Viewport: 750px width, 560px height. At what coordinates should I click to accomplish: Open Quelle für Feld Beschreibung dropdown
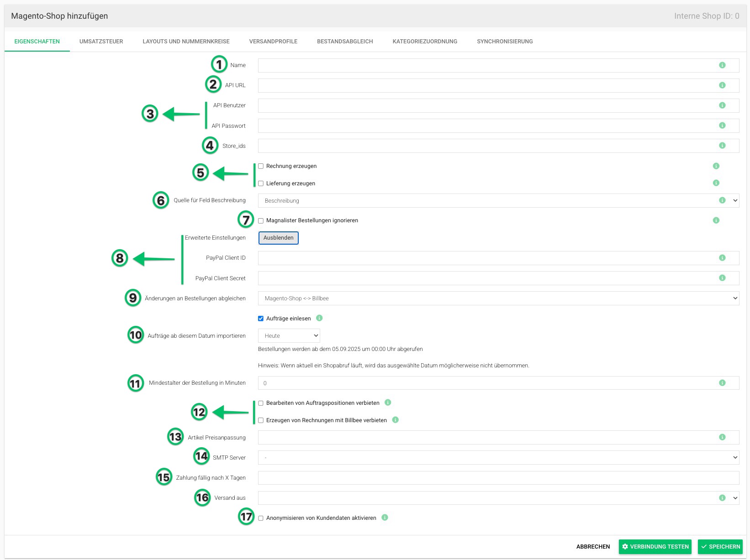pyautogui.click(x=498, y=201)
